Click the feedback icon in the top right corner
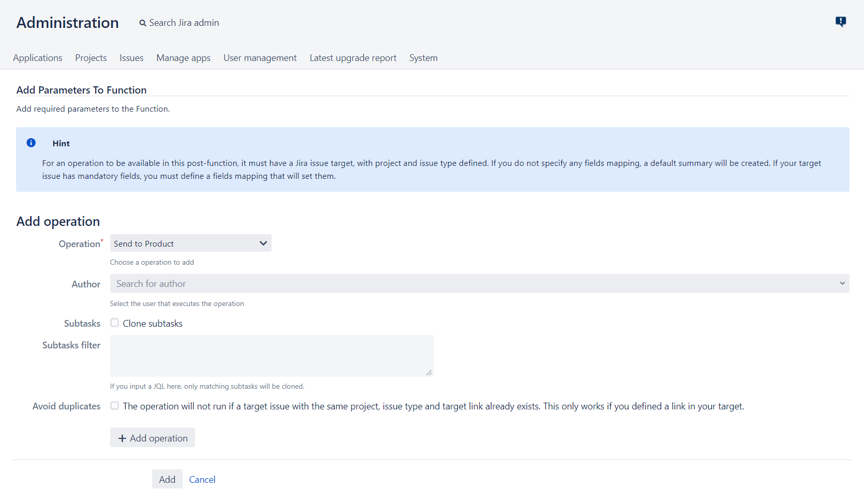Viewport: 864px width, 504px height. pos(841,22)
